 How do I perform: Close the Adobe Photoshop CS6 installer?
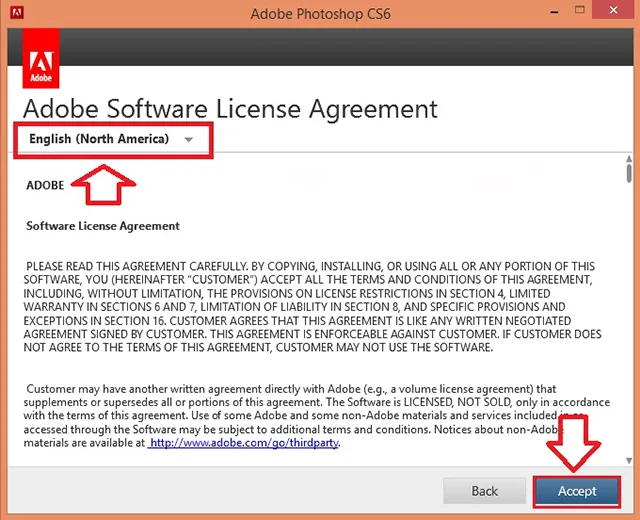point(613,10)
